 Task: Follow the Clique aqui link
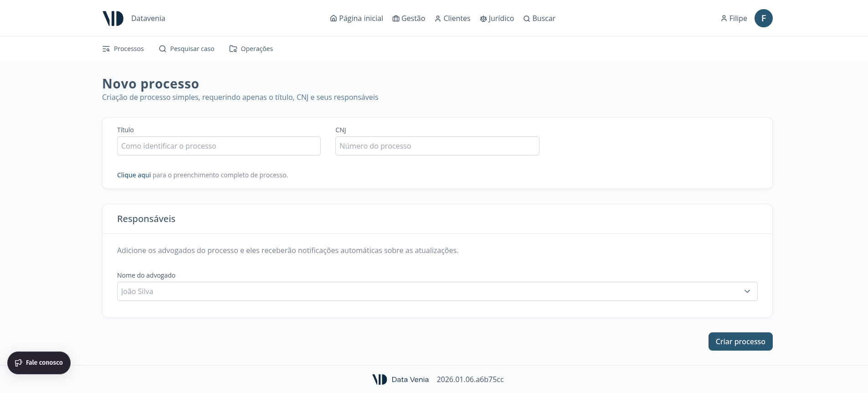pos(134,175)
